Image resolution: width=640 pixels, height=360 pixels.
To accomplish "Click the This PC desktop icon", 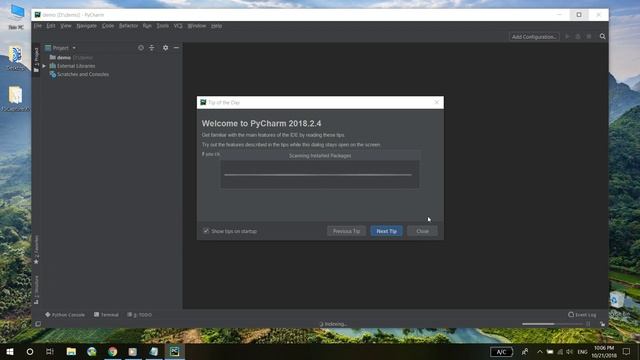I will [16, 17].
